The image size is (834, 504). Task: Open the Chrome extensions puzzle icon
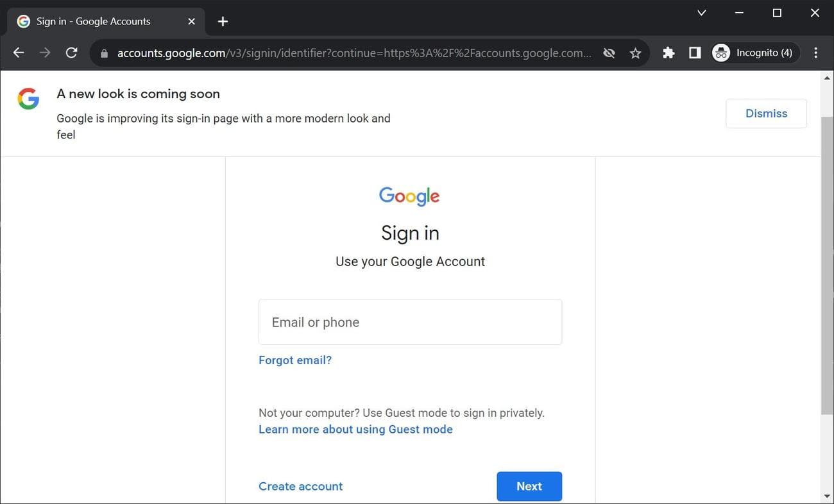(668, 53)
